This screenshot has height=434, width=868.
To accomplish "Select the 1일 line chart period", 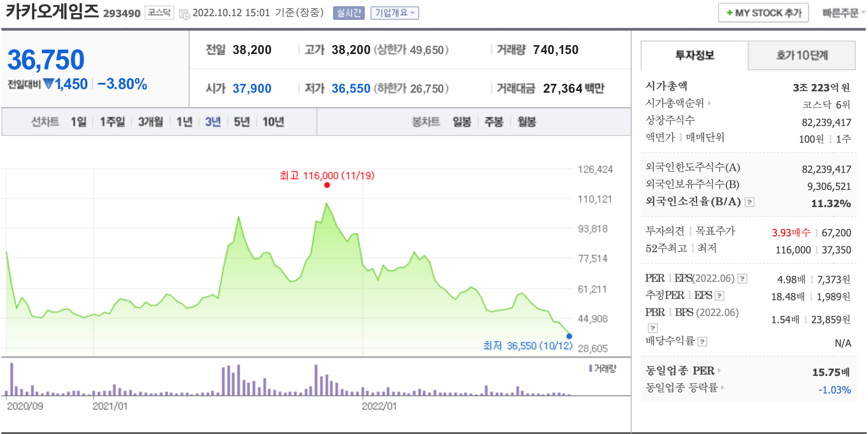I will pos(78,122).
